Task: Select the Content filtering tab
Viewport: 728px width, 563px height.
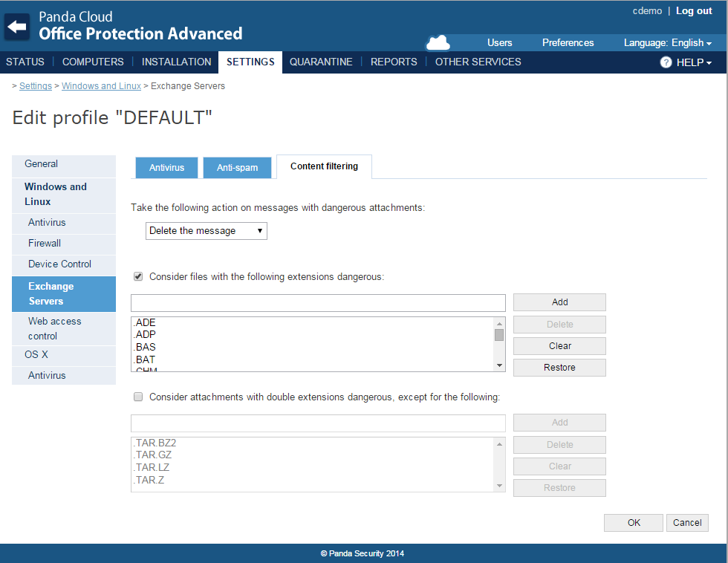Action: [x=324, y=166]
